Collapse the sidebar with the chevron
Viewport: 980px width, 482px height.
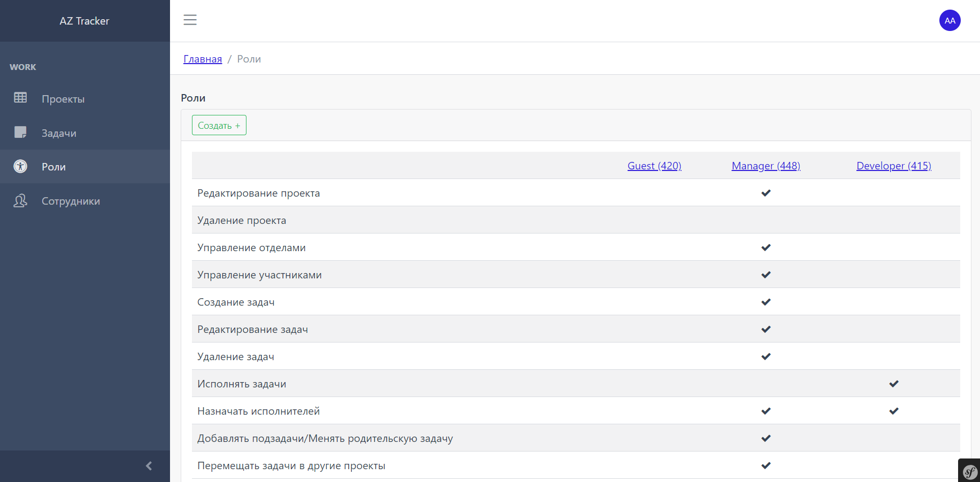coord(149,465)
